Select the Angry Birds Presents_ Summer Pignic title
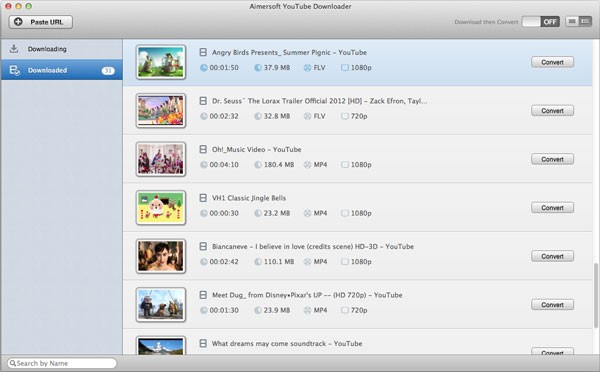Screen dimensions: 600x372 tap(289, 52)
